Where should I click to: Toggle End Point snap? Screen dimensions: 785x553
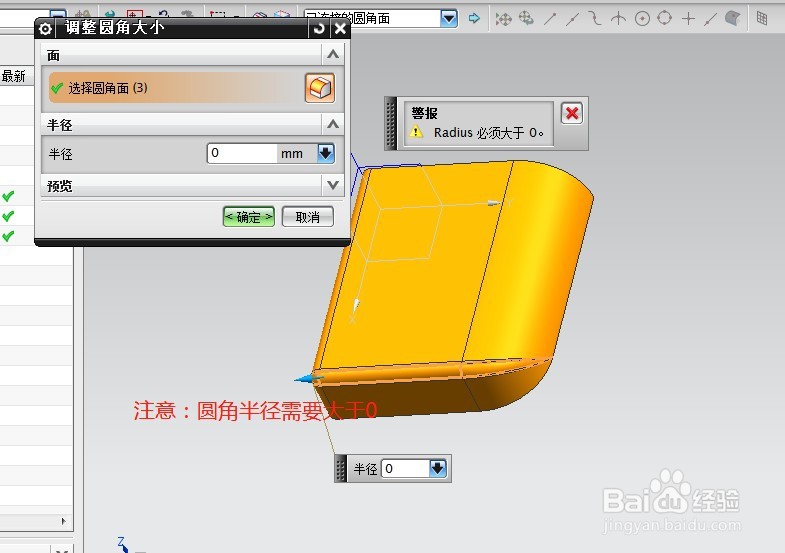(x=550, y=19)
